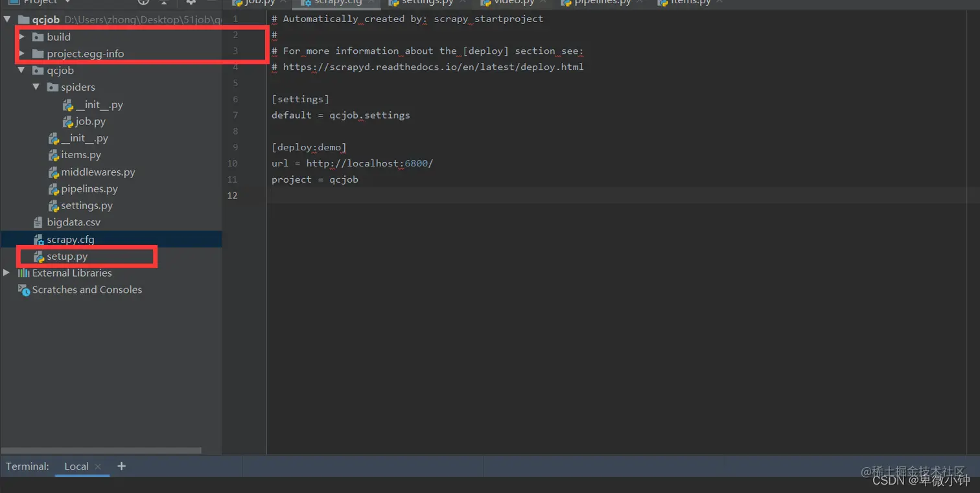This screenshot has width=980, height=493.
Task: Switch to the pipelines.py editor tab
Action: (x=603, y=3)
